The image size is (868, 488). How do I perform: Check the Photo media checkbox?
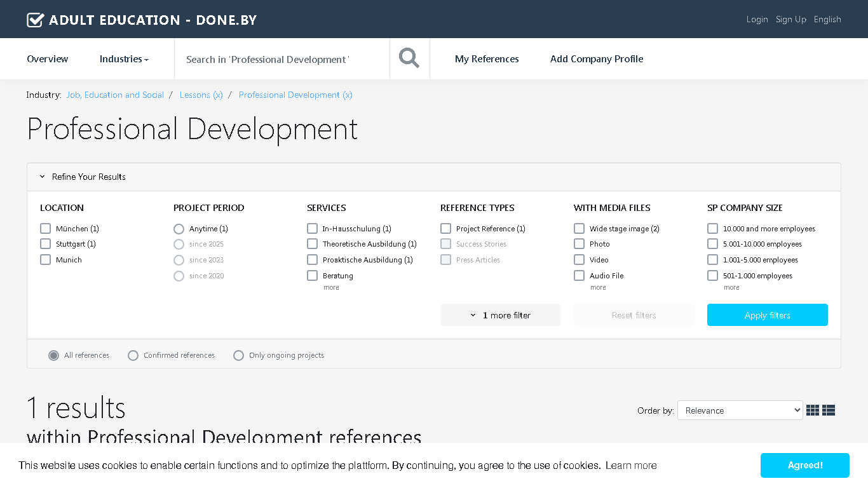click(x=579, y=244)
